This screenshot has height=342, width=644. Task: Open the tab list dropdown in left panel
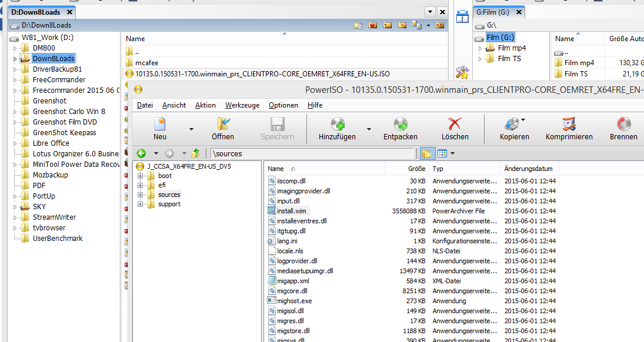pyautogui.click(x=430, y=12)
